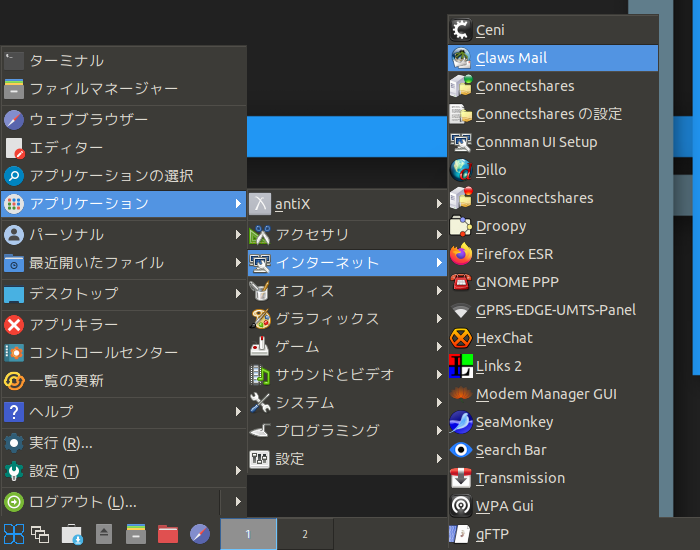Click the eject drive taskbar icon
Screen dimensions: 700x550
[104, 534]
